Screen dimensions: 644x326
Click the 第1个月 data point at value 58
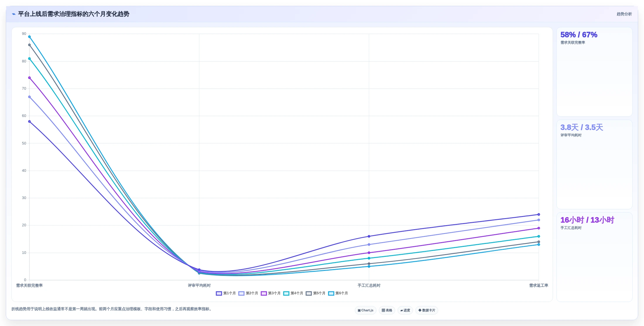(x=29, y=121)
